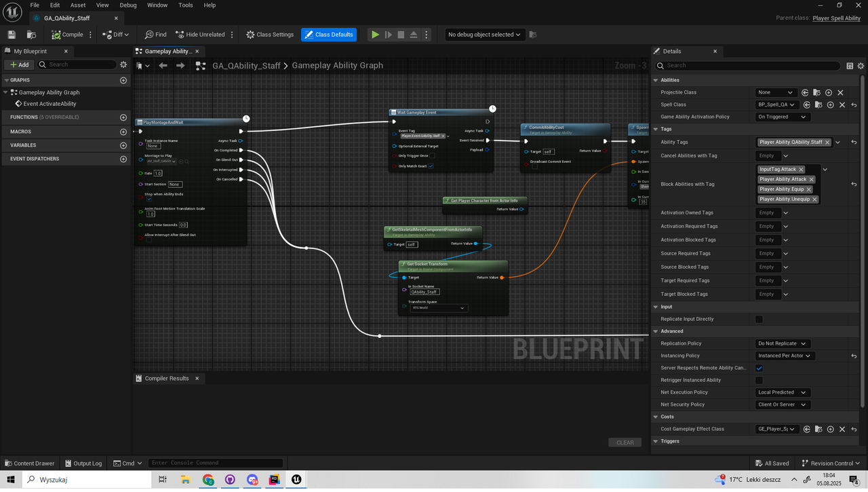
Task: Toggle Stop when Ability Ends checkbox
Action: [149, 200]
